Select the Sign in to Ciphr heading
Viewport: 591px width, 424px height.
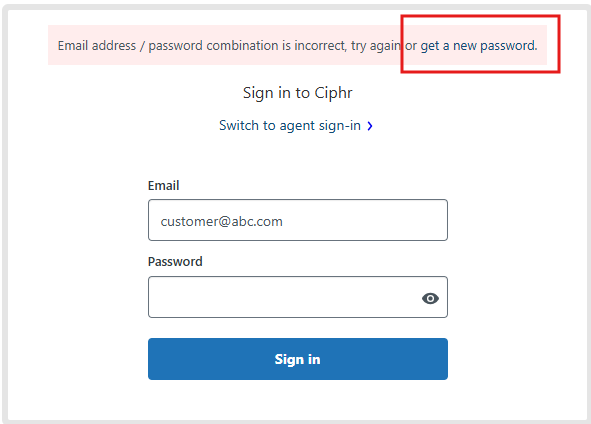coord(297,93)
